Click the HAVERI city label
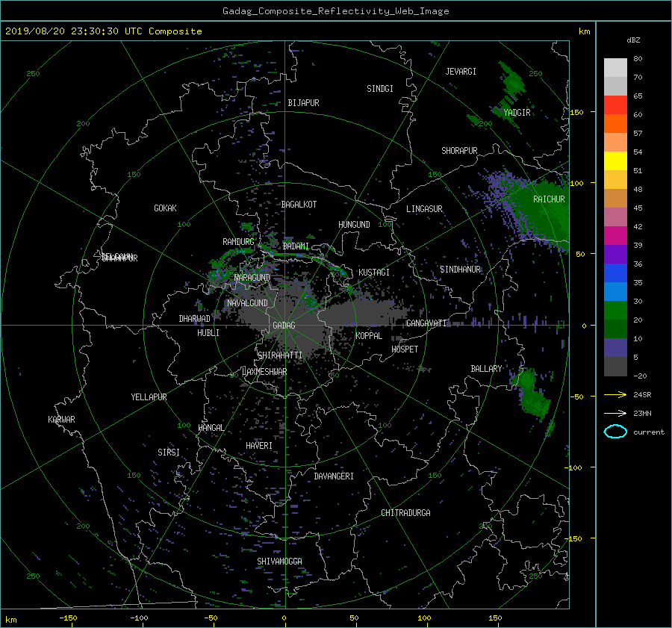The image size is (672, 628). [x=259, y=445]
